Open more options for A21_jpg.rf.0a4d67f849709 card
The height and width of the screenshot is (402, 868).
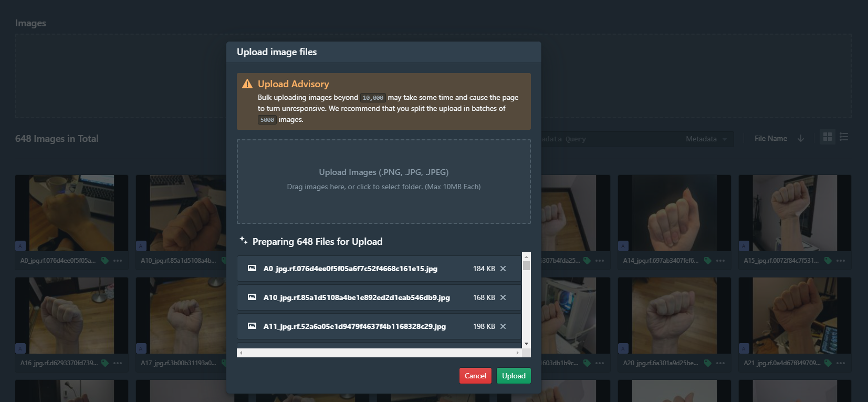[841, 363]
